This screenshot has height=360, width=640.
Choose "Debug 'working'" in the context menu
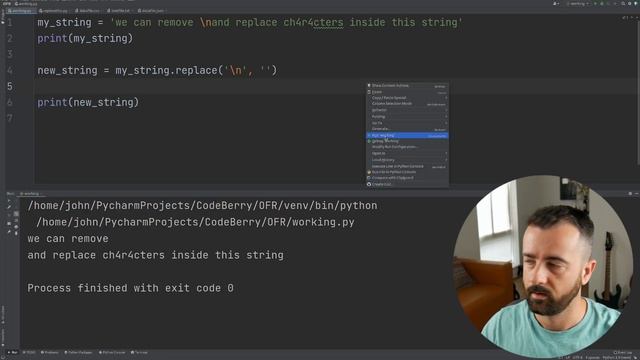[407, 141]
